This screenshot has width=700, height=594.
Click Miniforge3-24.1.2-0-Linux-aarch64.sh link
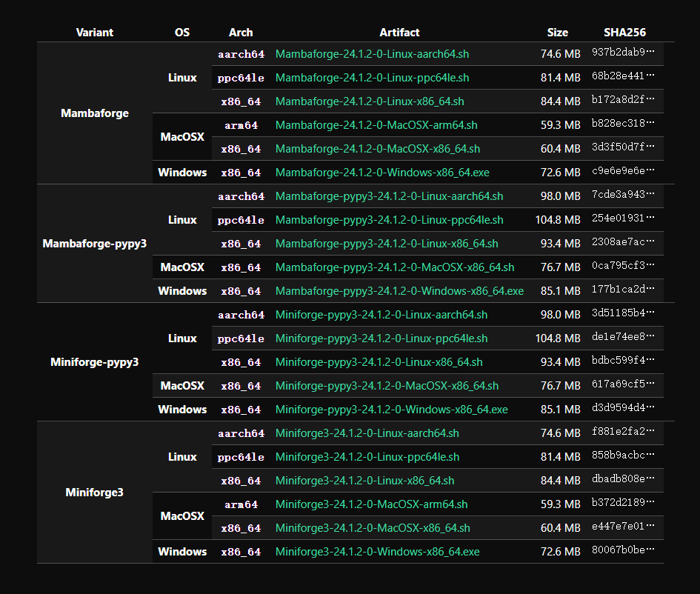(x=367, y=433)
